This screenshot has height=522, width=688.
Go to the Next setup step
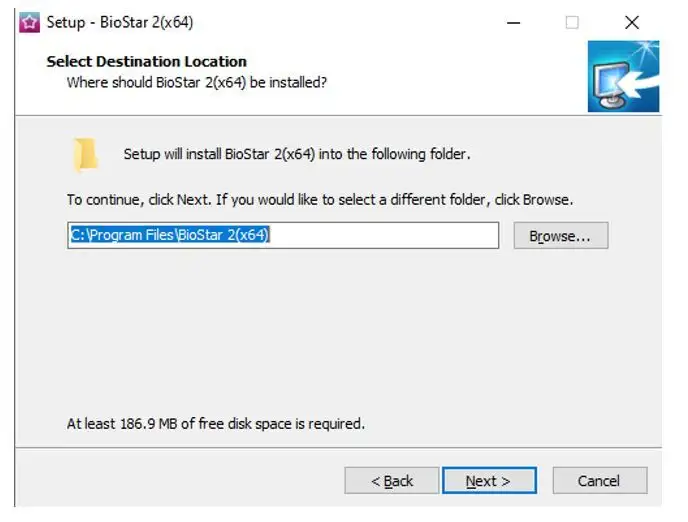489,481
